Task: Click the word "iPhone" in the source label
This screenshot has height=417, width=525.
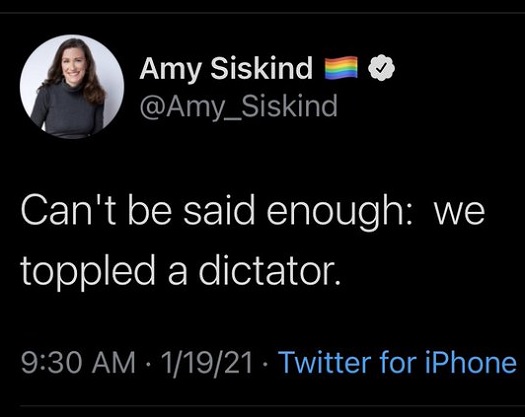Action: tap(471, 362)
